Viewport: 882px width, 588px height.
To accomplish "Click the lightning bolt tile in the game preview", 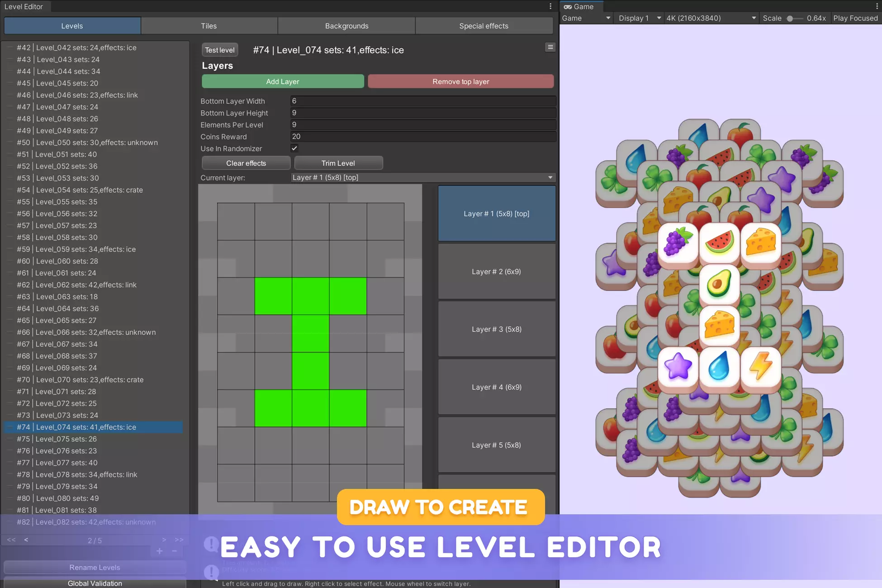I will click(760, 366).
